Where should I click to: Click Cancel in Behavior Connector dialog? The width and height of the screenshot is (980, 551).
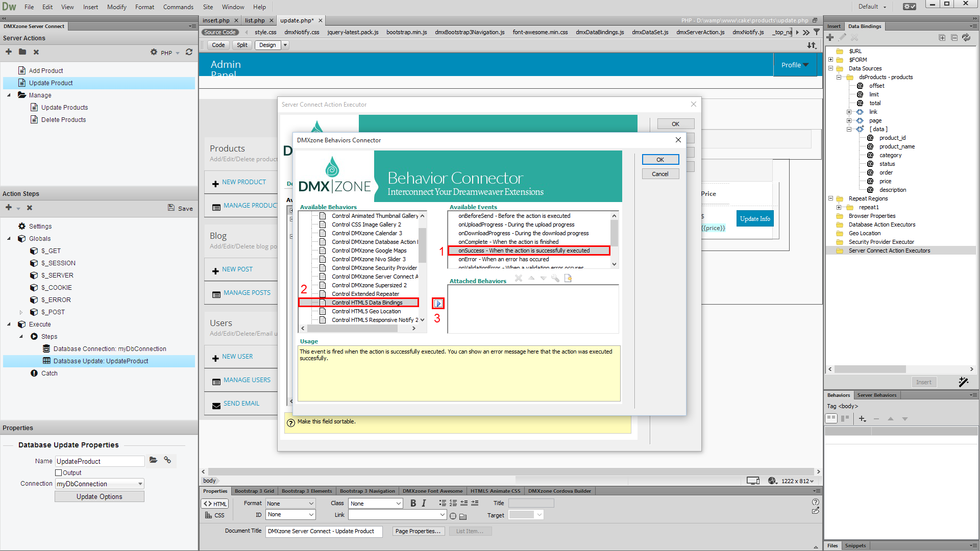pos(660,174)
